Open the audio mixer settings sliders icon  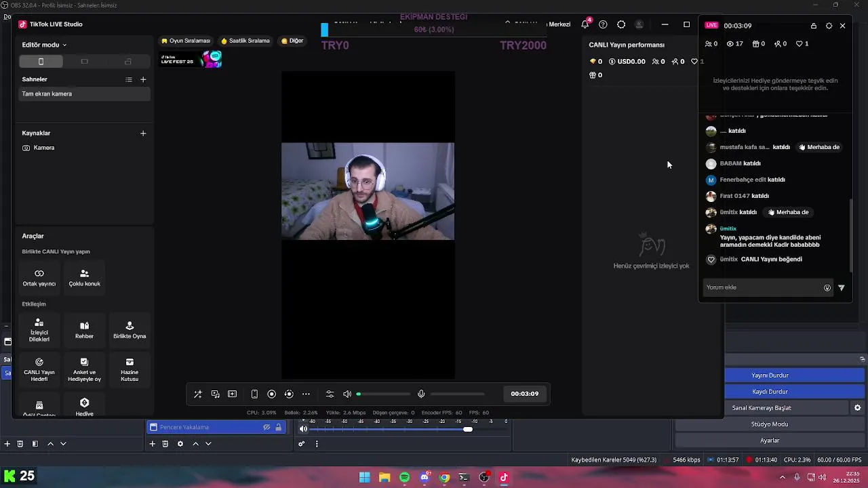(330, 394)
